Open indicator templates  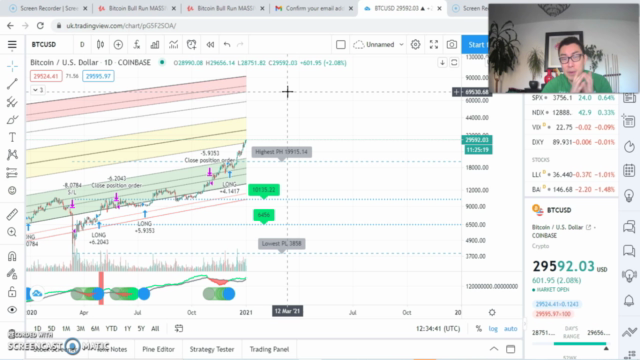point(173,44)
